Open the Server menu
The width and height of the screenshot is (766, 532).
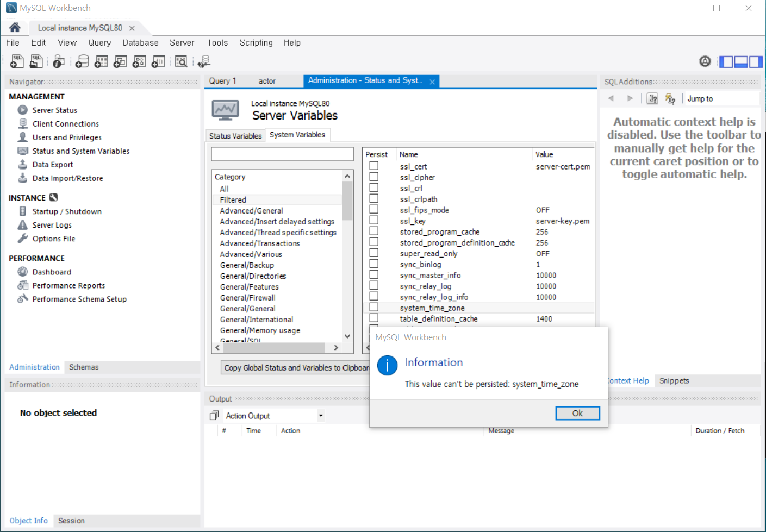(x=182, y=43)
